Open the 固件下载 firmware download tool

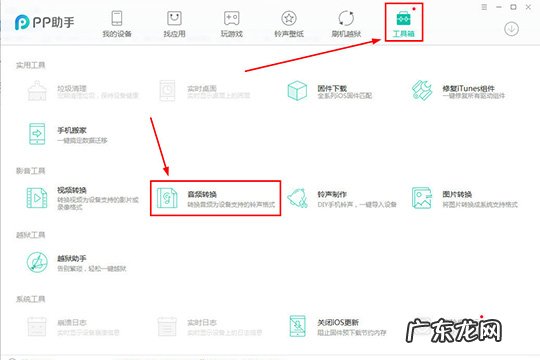pos(330,91)
